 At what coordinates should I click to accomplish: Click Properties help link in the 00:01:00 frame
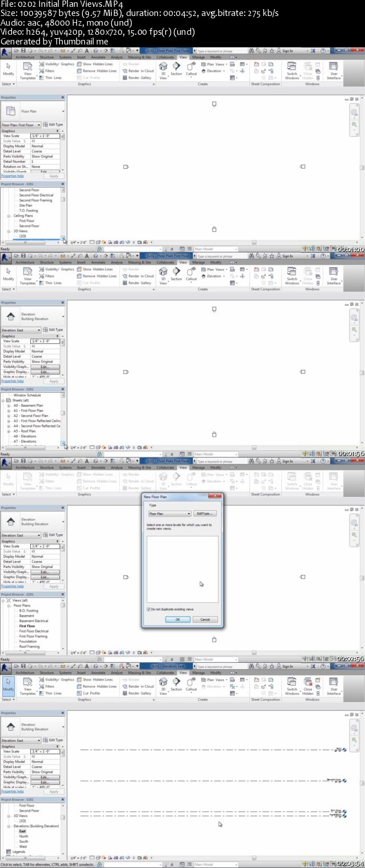[x=13, y=176]
